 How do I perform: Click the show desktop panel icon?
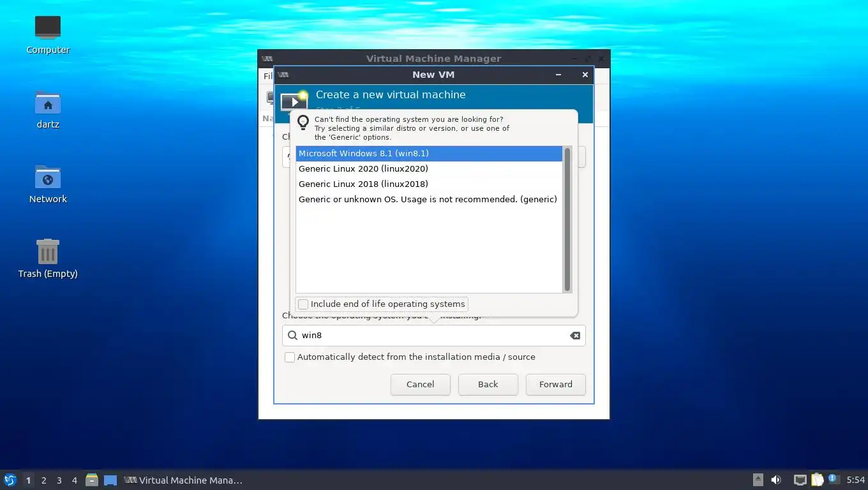click(110, 480)
